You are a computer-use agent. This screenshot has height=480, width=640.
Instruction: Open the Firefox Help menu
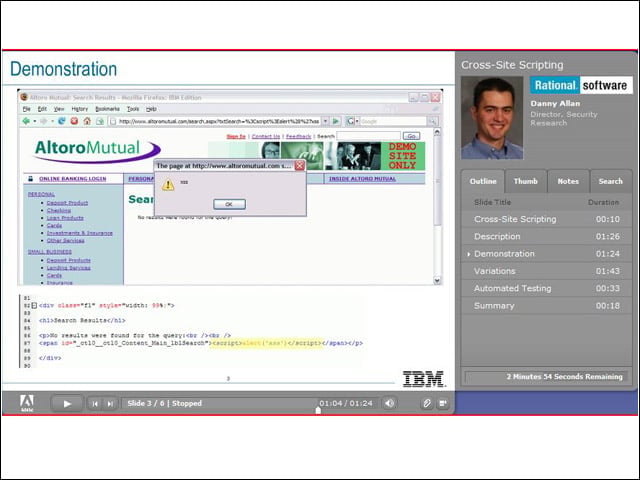pos(151,109)
